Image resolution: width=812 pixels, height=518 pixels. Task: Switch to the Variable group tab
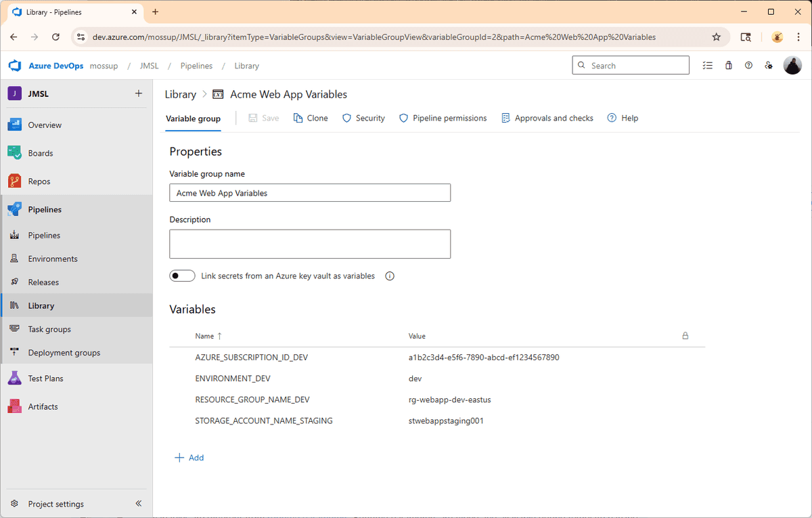pyautogui.click(x=193, y=118)
